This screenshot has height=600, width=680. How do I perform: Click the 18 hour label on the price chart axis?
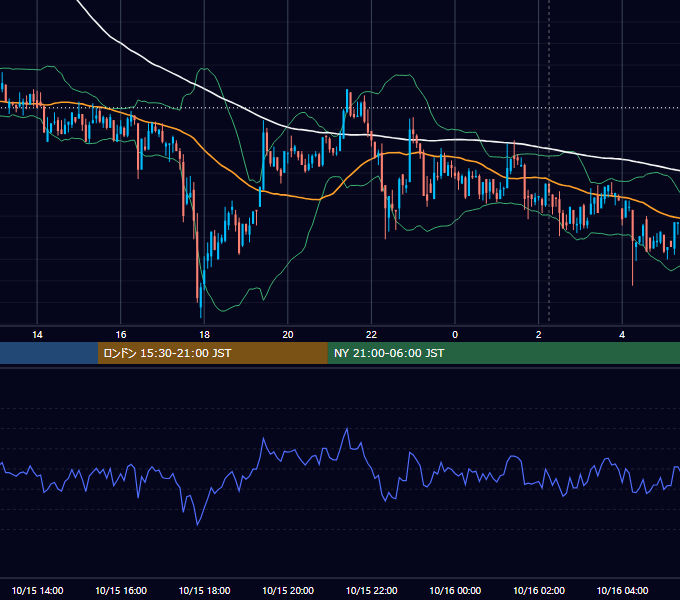coord(204,335)
